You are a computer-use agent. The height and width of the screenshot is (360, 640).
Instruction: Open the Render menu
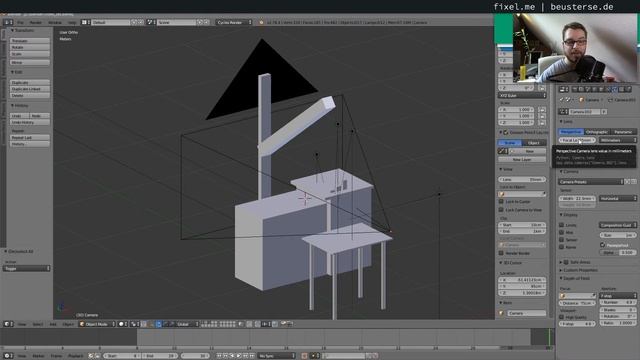click(x=36, y=22)
